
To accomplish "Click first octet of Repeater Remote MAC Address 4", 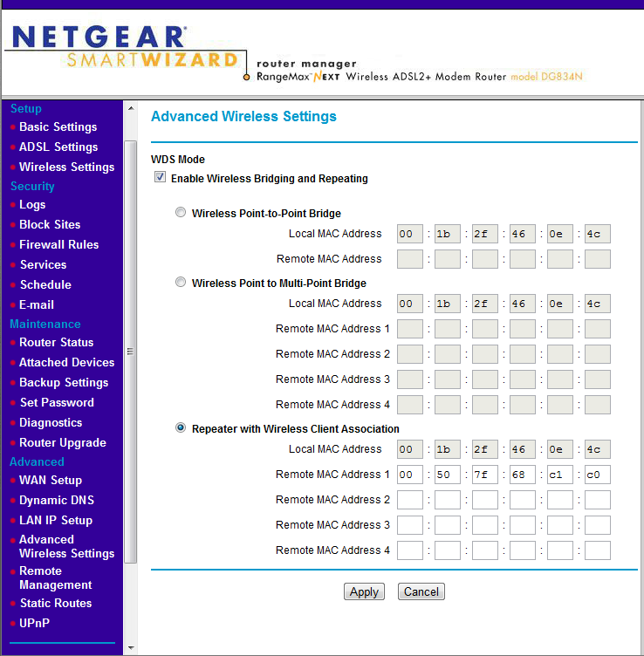I will (409, 550).
